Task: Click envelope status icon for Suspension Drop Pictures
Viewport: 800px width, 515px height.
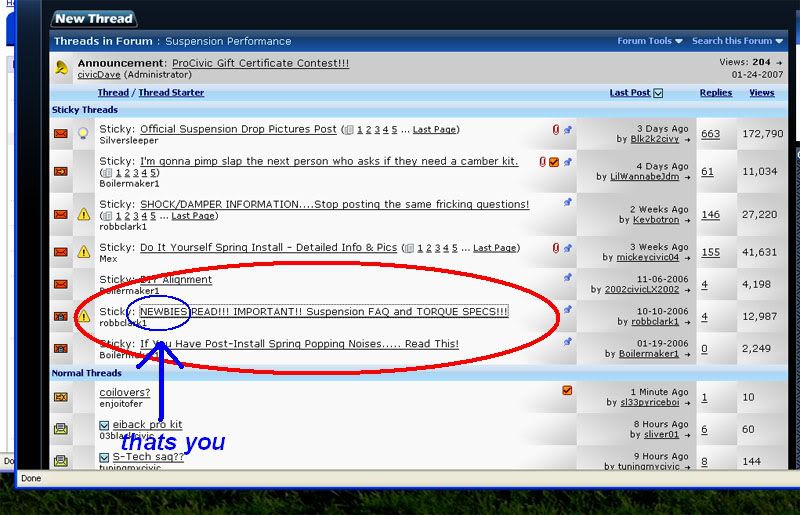Action: [61, 134]
